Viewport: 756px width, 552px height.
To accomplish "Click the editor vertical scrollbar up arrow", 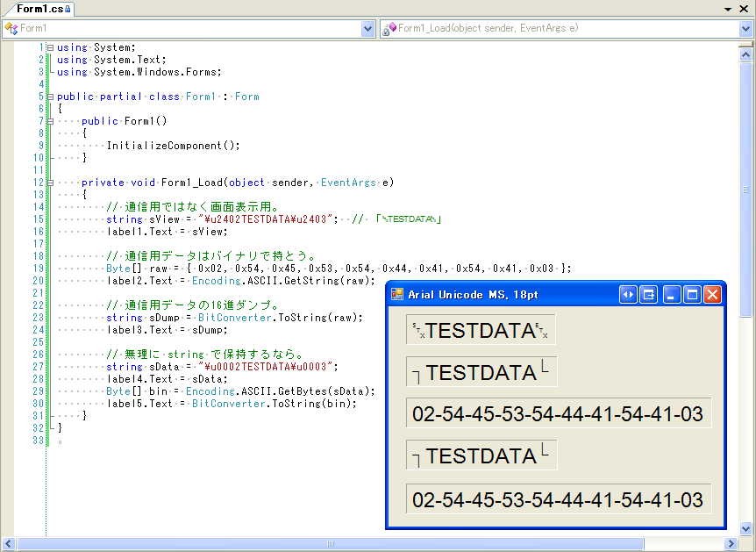I will [745, 54].
